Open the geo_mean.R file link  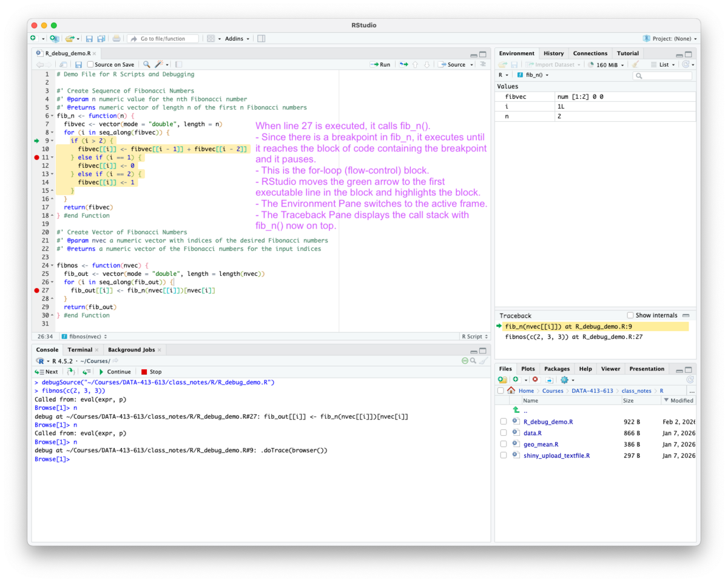pyautogui.click(x=541, y=444)
